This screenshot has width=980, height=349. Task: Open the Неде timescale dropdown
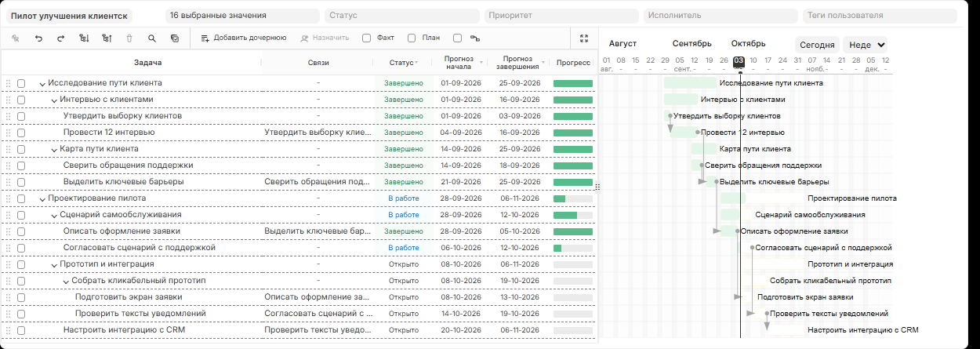tap(865, 45)
